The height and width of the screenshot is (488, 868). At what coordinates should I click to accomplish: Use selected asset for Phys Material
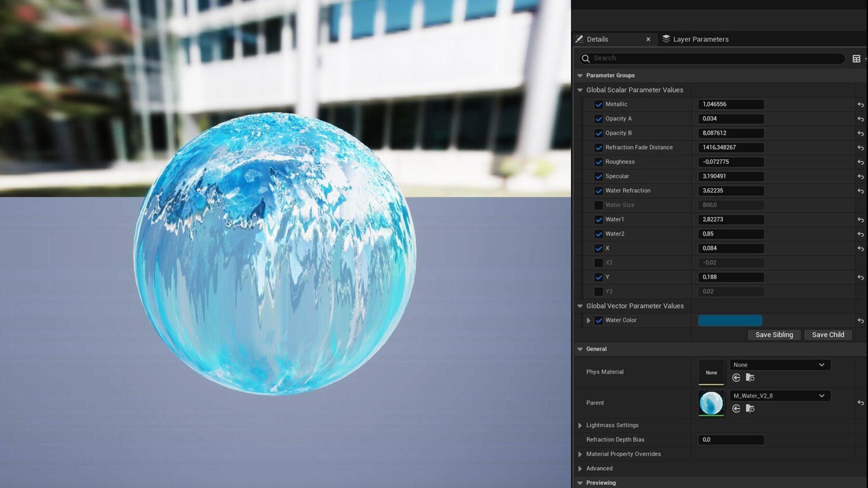click(736, 378)
